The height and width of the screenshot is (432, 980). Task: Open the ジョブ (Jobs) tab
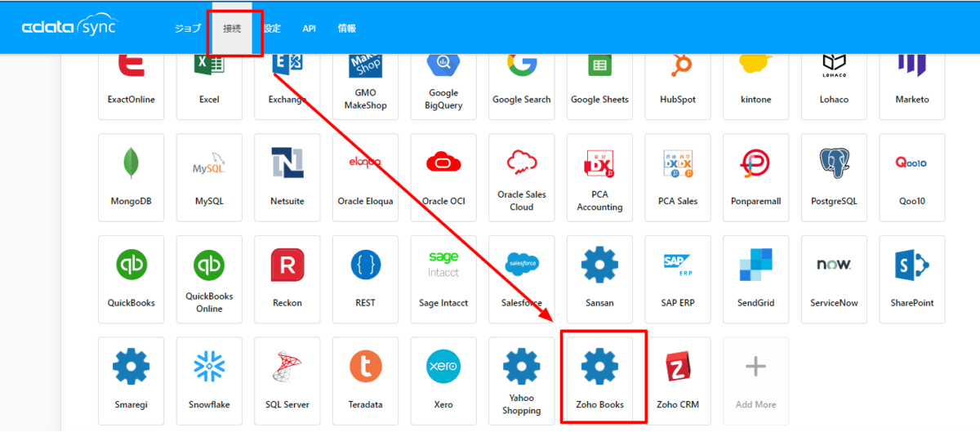click(187, 29)
